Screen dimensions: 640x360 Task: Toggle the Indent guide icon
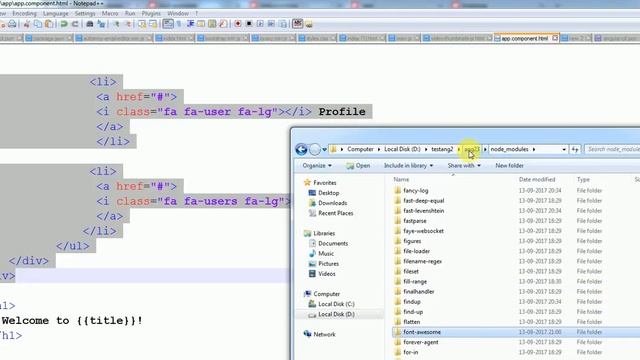pyautogui.click(x=190, y=24)
